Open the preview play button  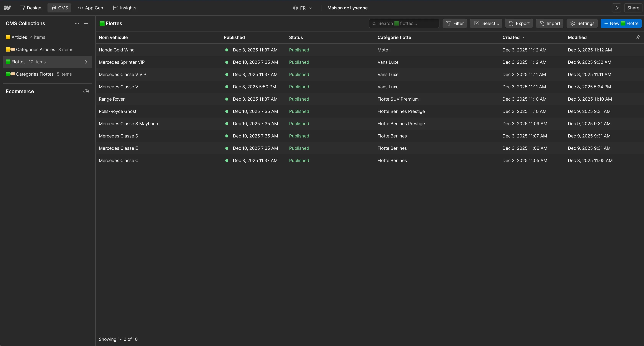617,8
